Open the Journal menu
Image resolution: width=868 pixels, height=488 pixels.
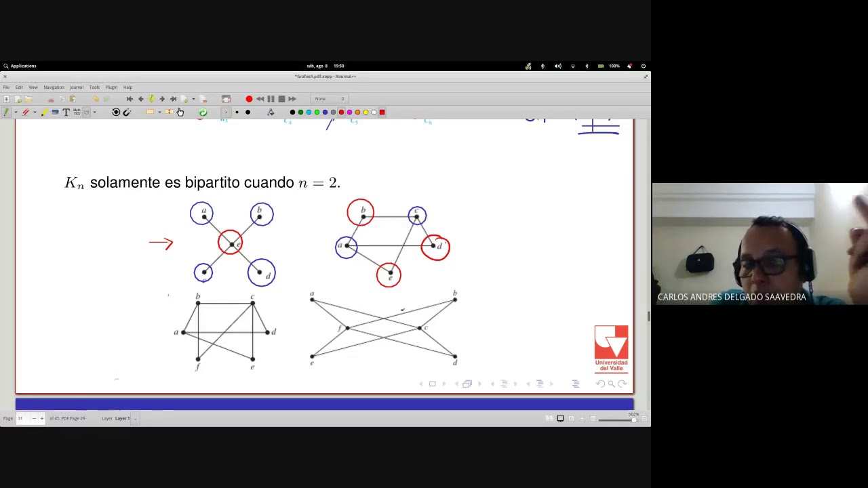[x=77, y=87]
